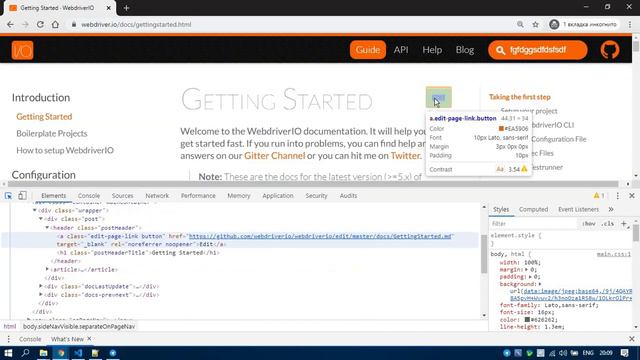Screen dimensions: 640x360
Task: Select body.sideNavVisible breadcrumb in DevTools
Action: point(79,327)
